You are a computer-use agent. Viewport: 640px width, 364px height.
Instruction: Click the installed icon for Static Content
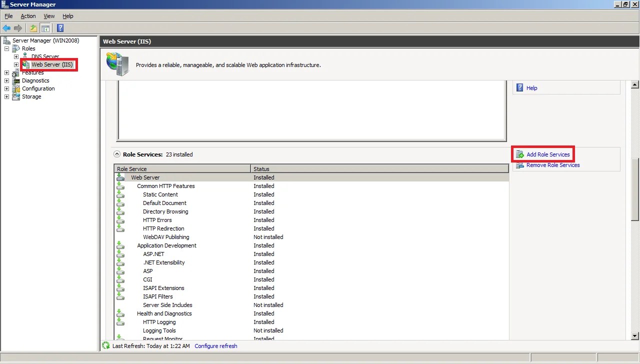click(120, 194)
